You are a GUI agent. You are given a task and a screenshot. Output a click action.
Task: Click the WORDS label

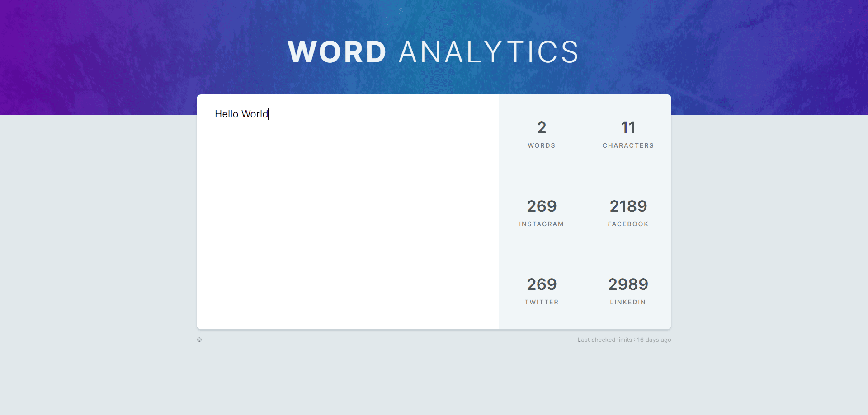pyautogui.click(x=542, y=145)
